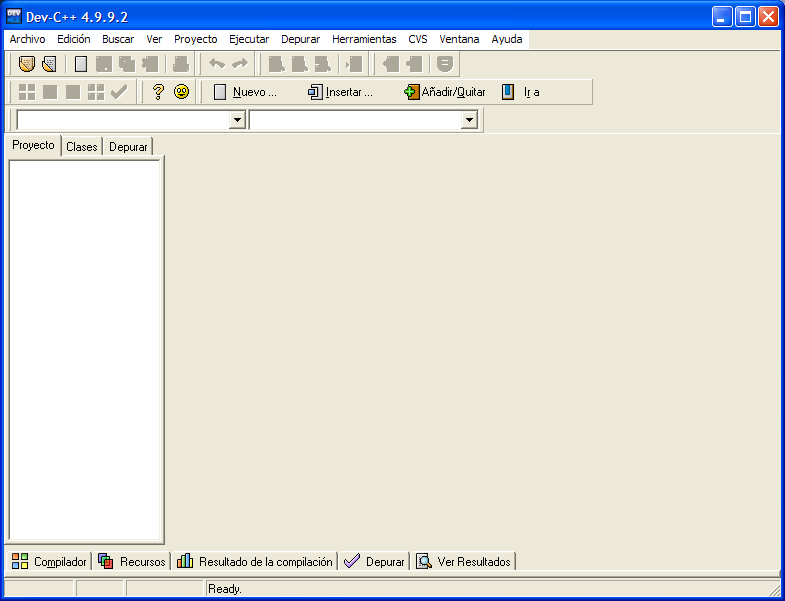Image resolution: width=785 pixels, height=601 pixels.
Task: Open the Ver menu
Action: coord(154,39)
